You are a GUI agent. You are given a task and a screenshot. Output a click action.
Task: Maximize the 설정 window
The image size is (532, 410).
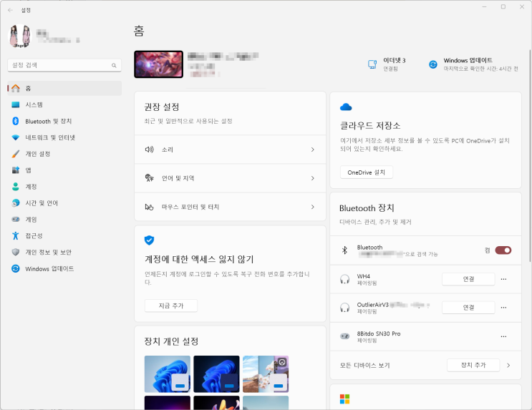503,6
